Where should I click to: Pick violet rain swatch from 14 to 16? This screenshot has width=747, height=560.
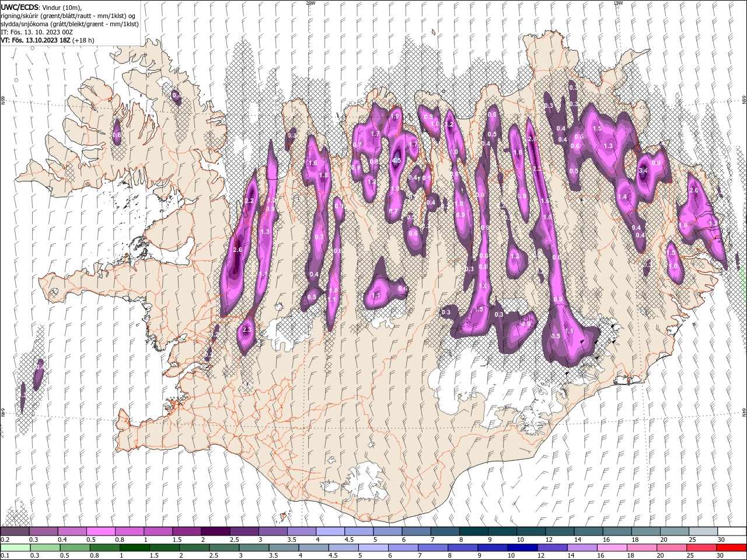click(x=582, y=548)
